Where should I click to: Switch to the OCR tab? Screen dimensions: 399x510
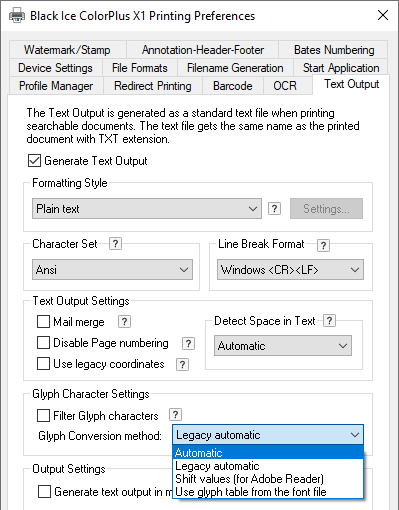pyautogui.click(x=285, y=86)
